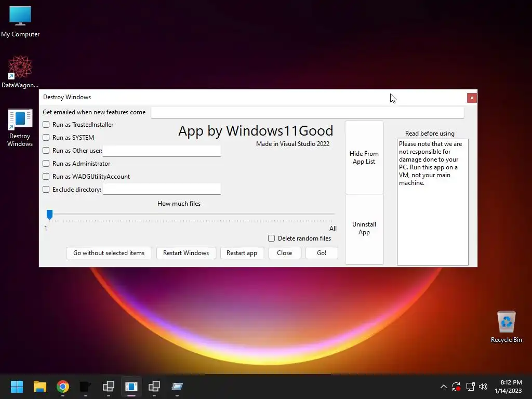Click the Close button next to Go!
This screenshot has height=399, width=532.
(285, 253)
